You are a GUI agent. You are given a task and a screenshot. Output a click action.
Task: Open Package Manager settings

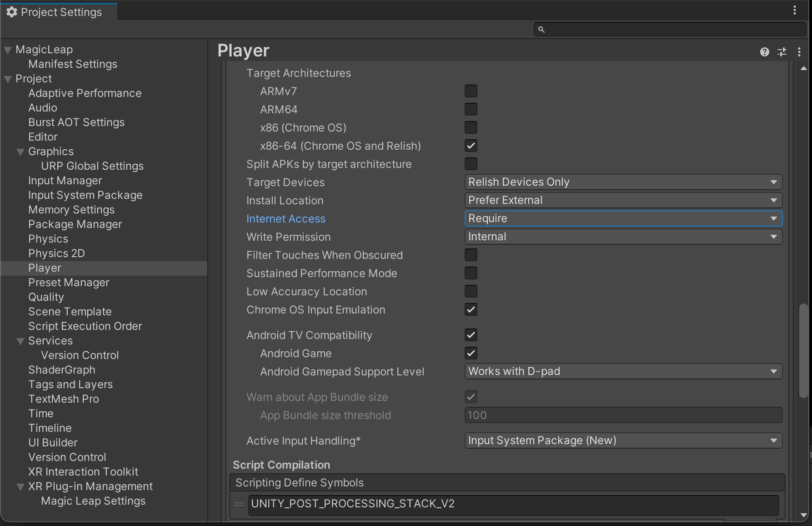[x=75, y=224]
